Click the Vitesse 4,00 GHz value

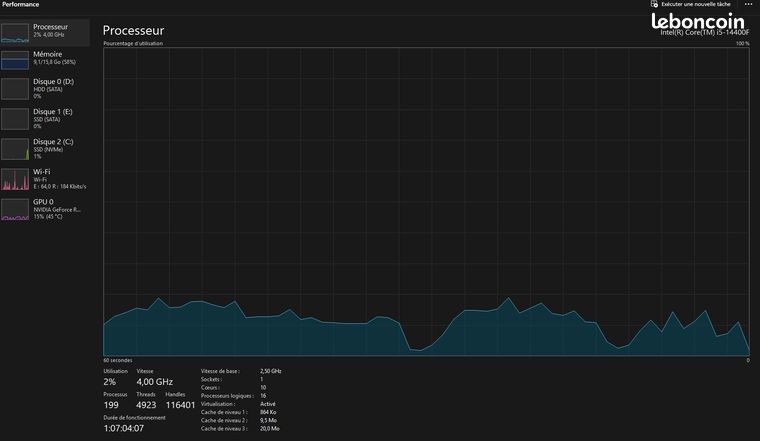point(155,382)
